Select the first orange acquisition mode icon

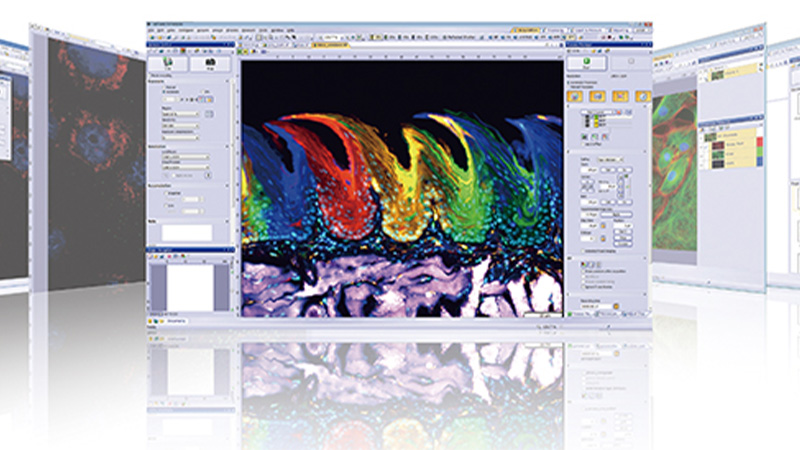click(x=577, y=96)
